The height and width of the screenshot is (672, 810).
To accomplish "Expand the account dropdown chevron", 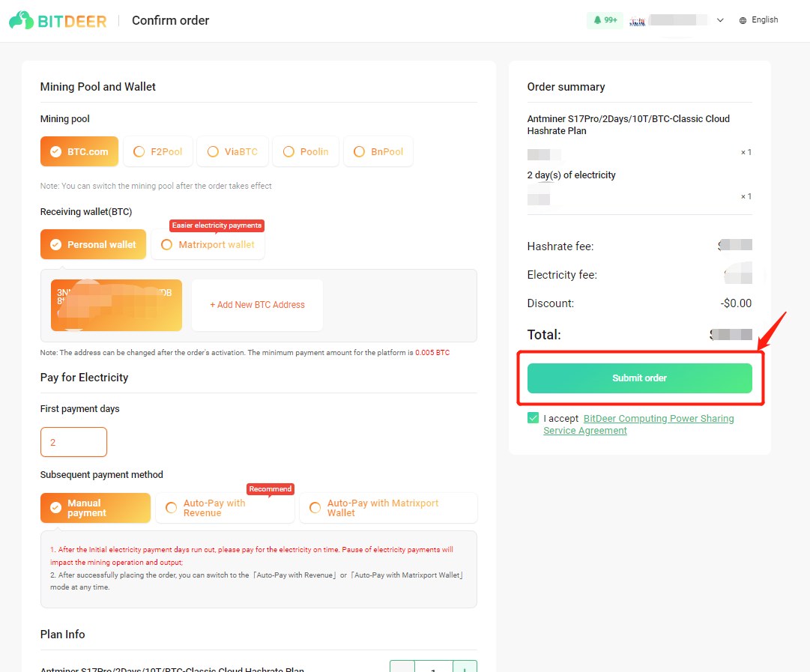I will pyautogui.click(x=720, y=20).
